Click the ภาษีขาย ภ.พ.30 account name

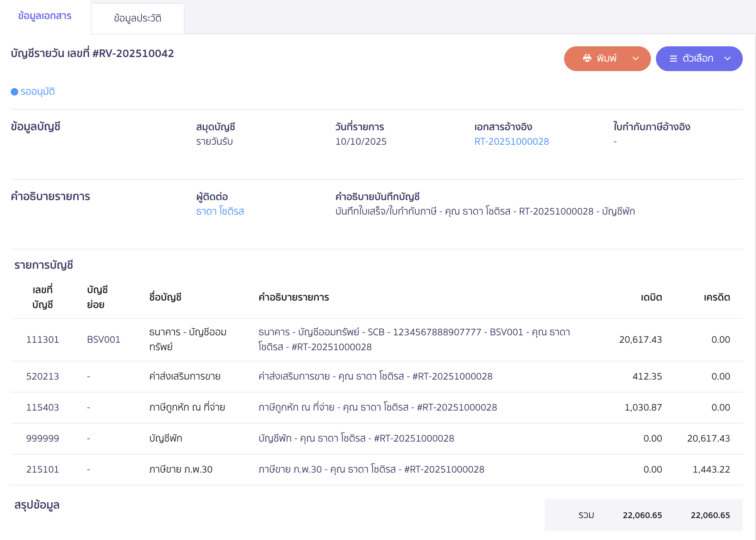[x=181, y=469]
